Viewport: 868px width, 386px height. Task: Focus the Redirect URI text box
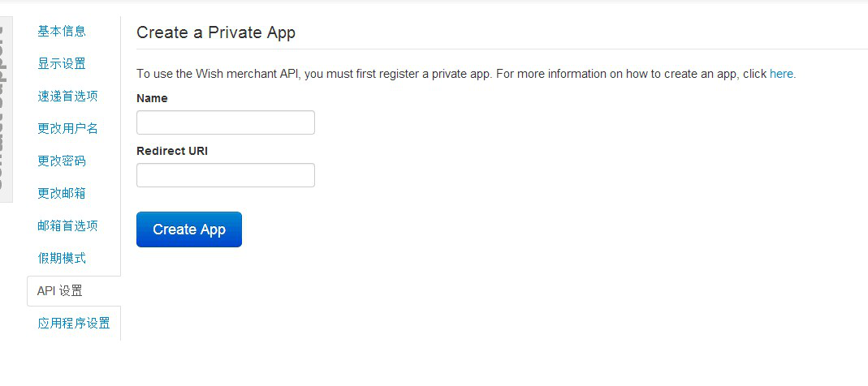pyautogui.click(x=226, y=175)
